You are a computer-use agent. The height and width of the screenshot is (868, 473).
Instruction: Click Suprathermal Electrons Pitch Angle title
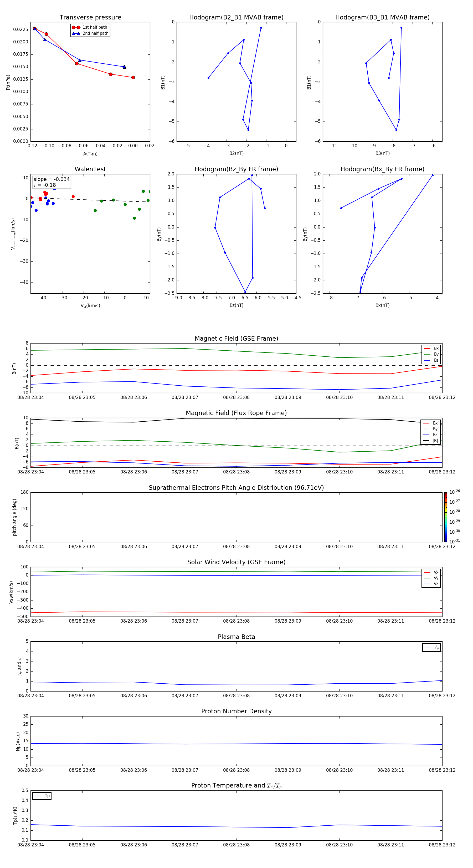(x=236, y=488)
